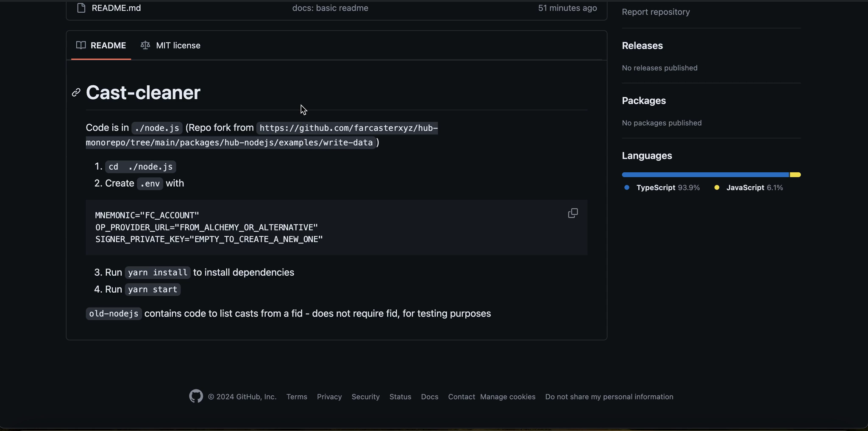Click the Languages heading
This screenshot has width=868, height=431.
[647, 156]
